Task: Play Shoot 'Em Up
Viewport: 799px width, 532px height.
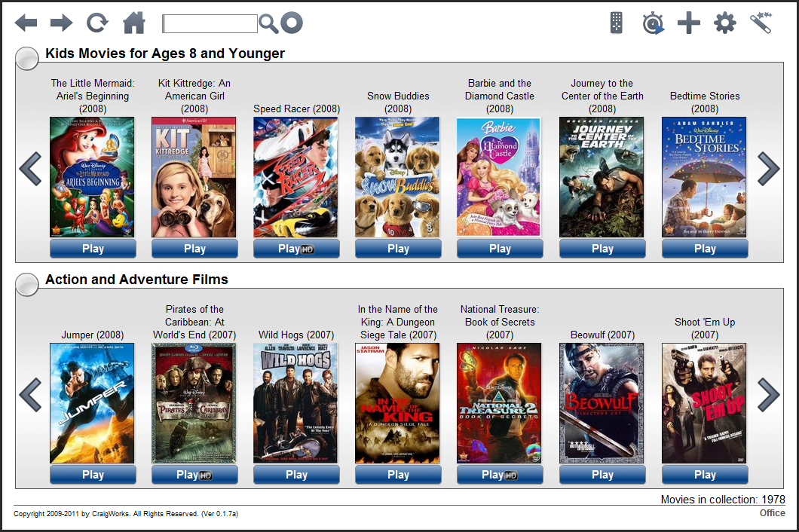Action: pos(705,475)
